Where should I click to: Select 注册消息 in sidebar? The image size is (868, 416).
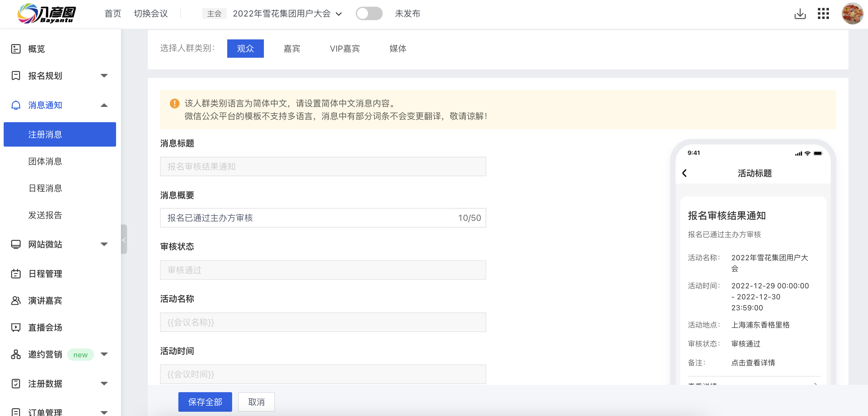tap(60, 134)
